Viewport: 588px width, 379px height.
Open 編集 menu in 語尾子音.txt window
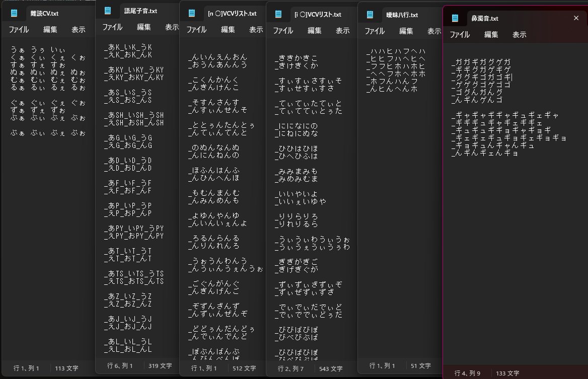pyautogui.click(x=144, y=27)
